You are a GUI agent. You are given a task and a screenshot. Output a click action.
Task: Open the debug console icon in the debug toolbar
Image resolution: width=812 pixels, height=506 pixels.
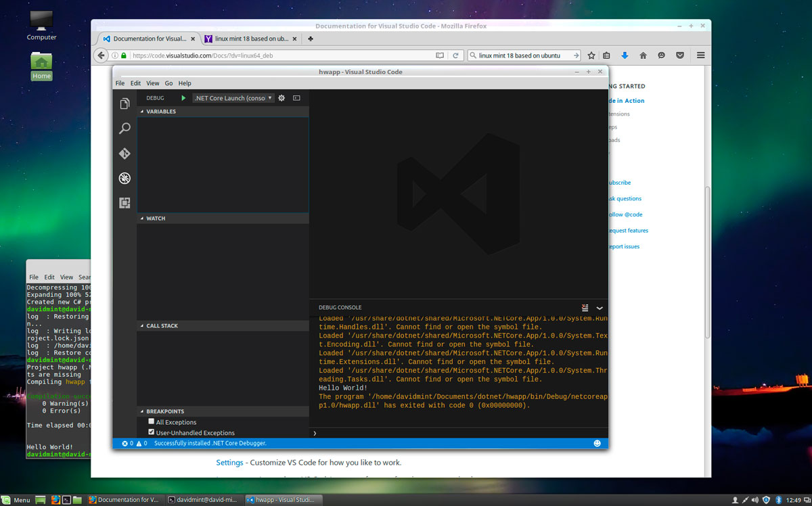coord(296,98)
